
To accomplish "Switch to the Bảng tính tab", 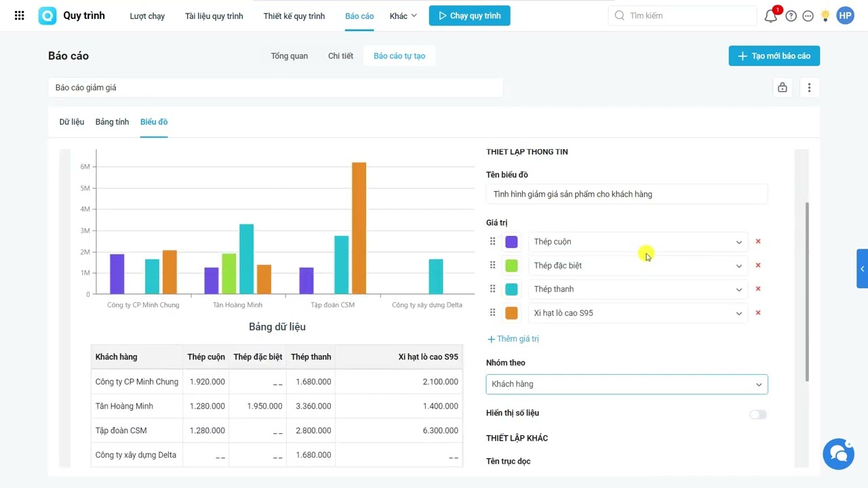I will pos(112,122).
